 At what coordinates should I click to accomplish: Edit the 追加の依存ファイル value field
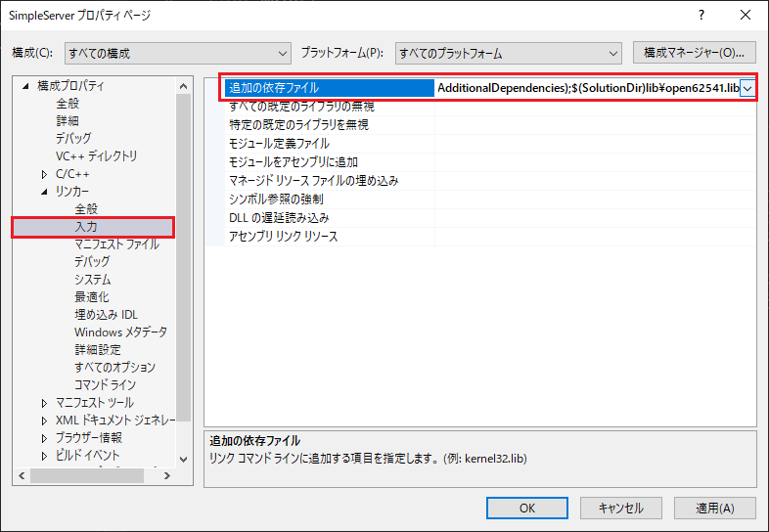(585, 88)
